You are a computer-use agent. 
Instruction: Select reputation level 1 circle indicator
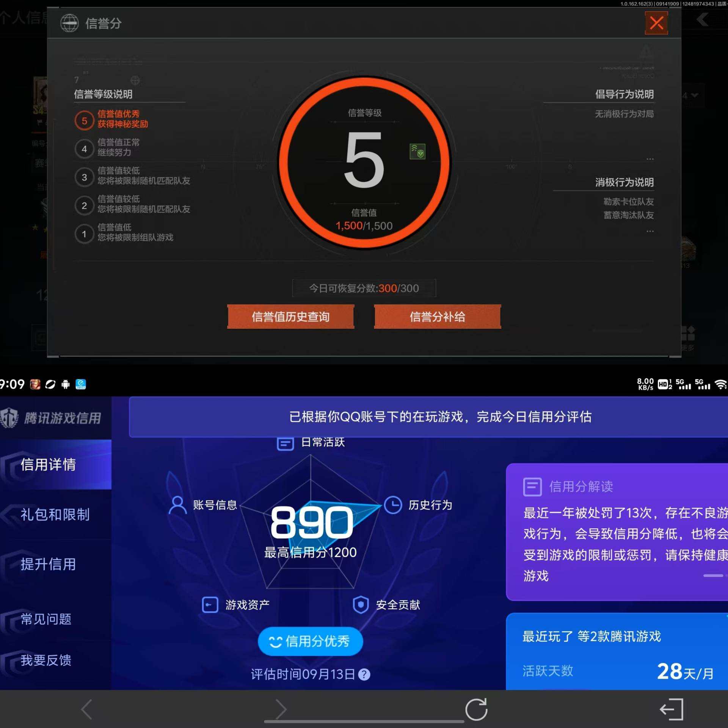[x=84, y=234]
